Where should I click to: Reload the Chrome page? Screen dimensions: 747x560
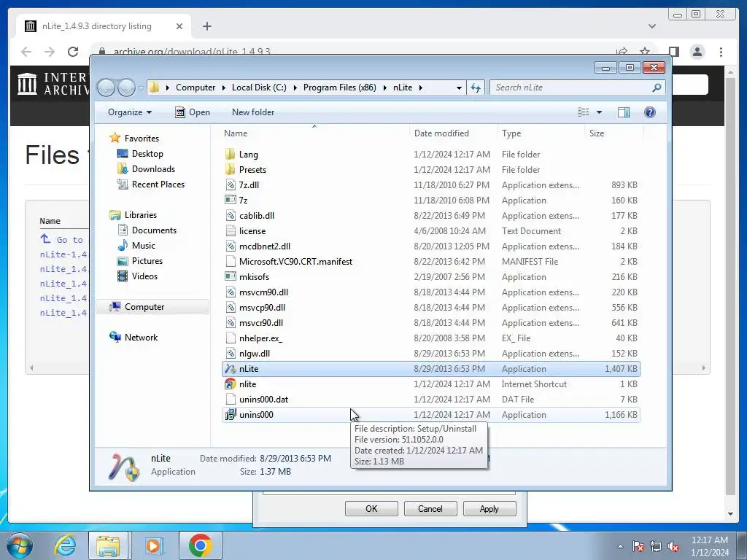pyautogui.click(x=73, y=52)
